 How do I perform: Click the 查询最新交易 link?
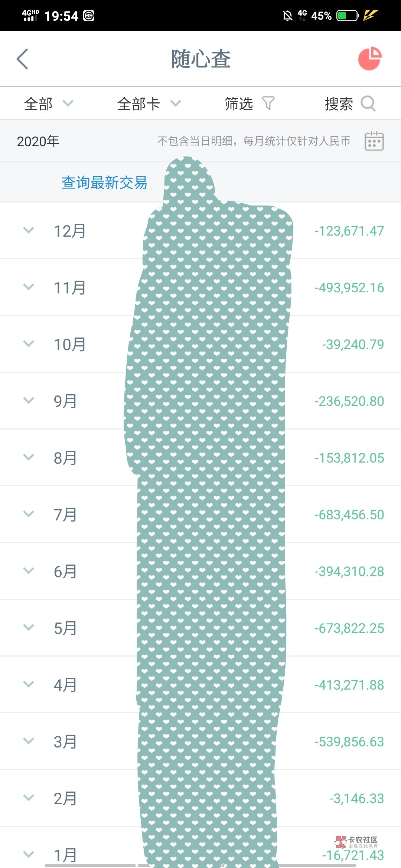pos(104,183)
